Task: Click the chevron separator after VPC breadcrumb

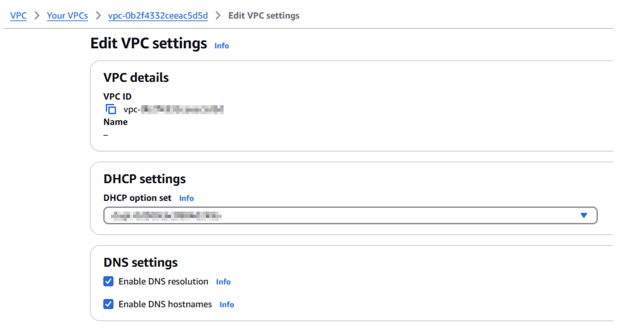Action: point(37,16)
